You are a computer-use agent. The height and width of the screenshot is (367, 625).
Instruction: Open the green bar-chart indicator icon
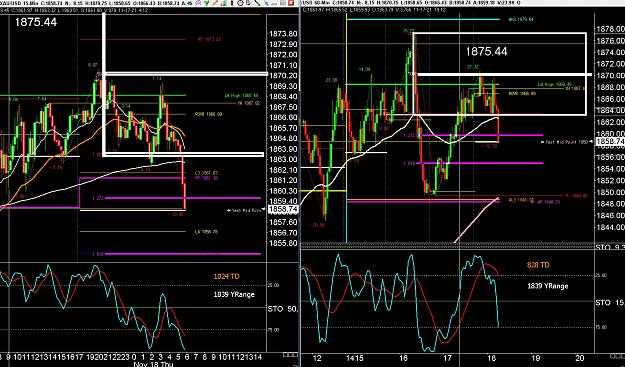[224, 3]
